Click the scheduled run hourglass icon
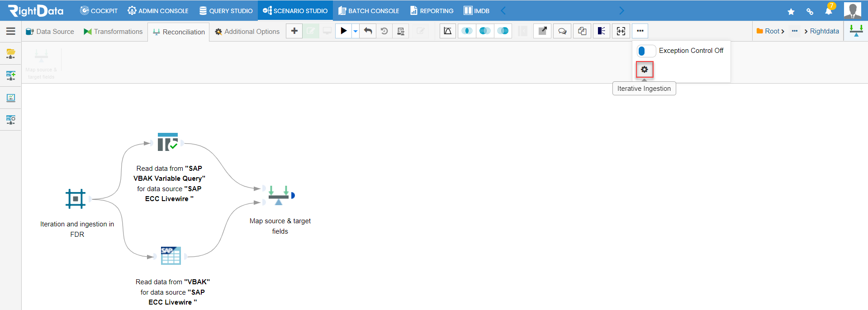This screenshot has width=868, height=310. 401,31
